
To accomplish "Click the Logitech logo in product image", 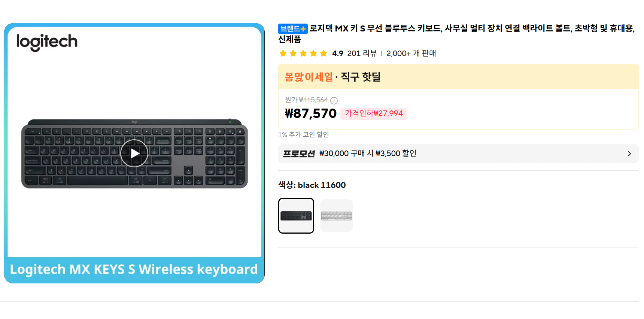I will point(47,42).
